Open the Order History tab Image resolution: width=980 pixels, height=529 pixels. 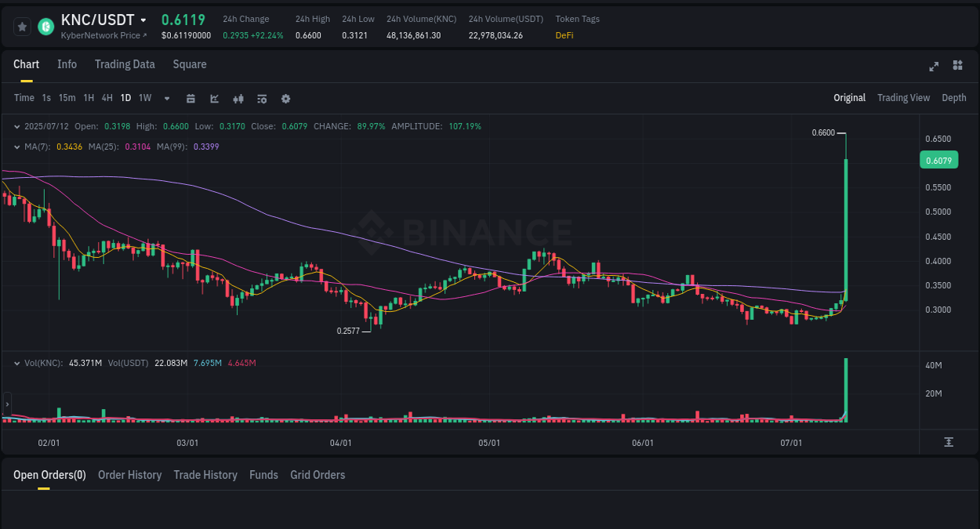click(x=129, y=475)
